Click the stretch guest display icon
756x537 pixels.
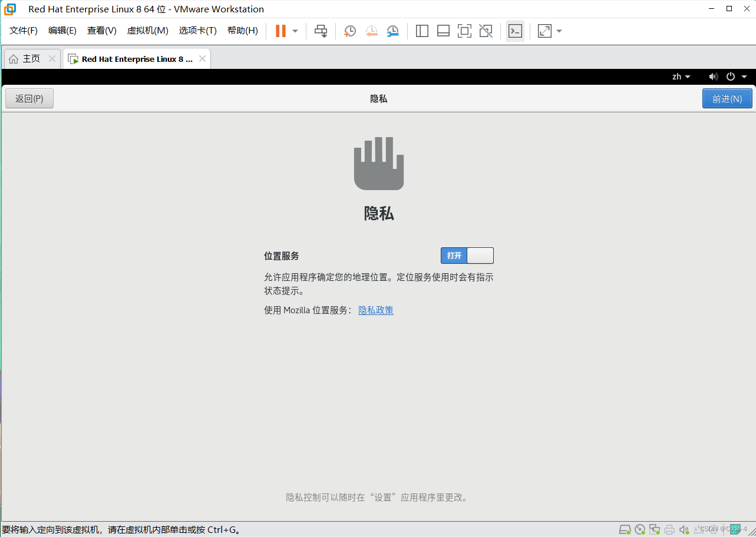(x=544, y=31)
